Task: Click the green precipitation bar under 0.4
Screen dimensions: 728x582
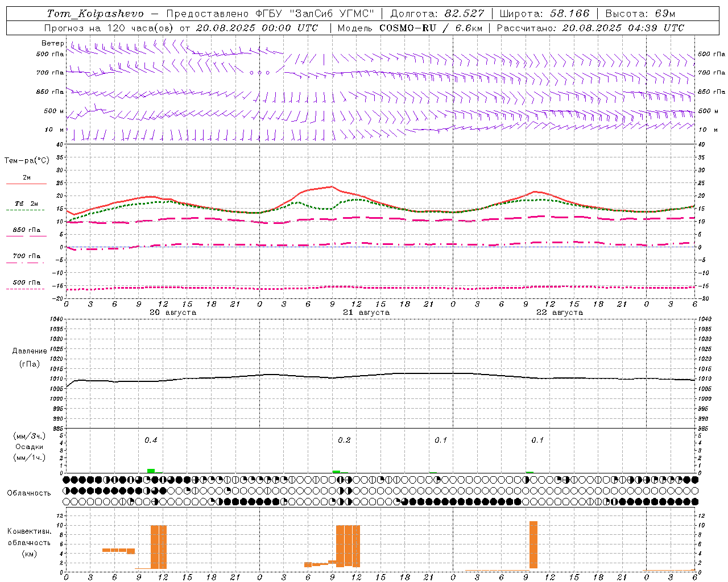Action: click(151, 471)
